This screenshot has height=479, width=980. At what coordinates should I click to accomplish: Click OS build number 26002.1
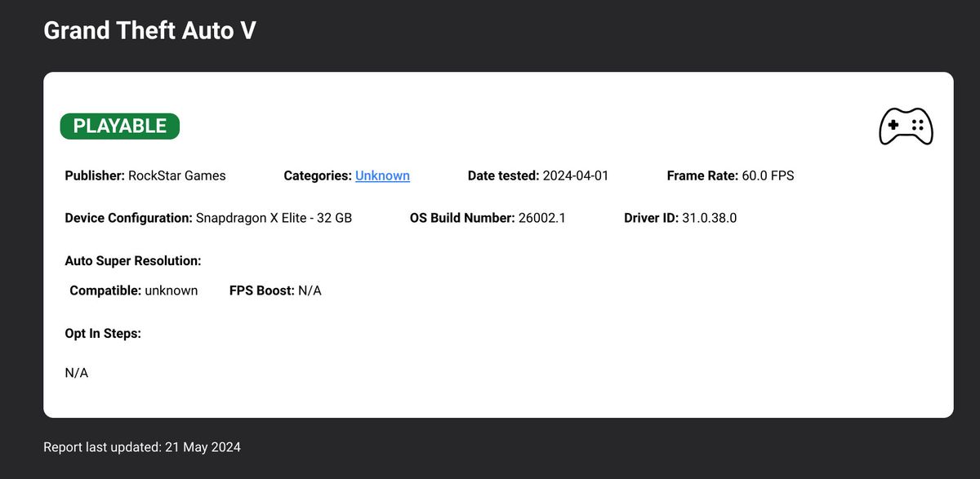[542, 218]
